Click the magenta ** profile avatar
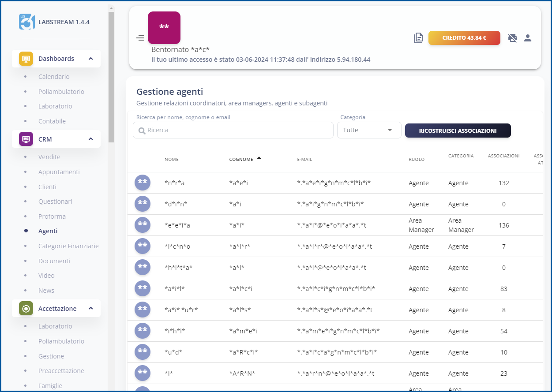Viewport: 552px width, 392px height. coord(164,27)
